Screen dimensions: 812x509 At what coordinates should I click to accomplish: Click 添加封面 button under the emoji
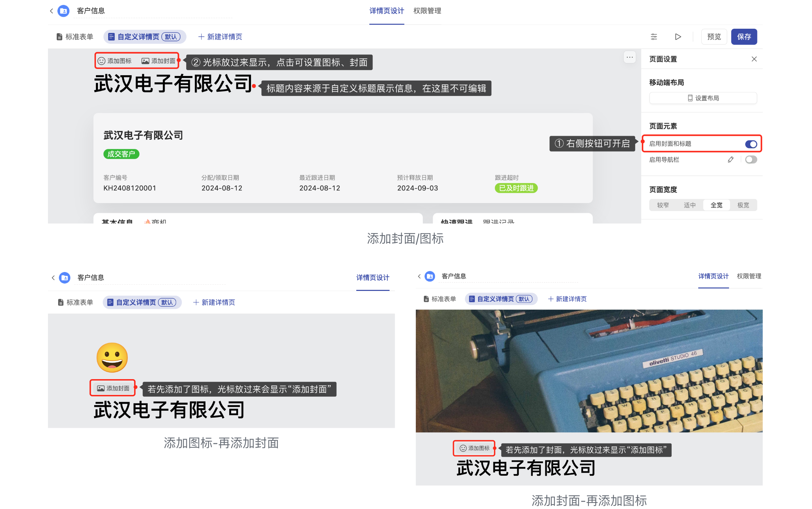(113, 388)
